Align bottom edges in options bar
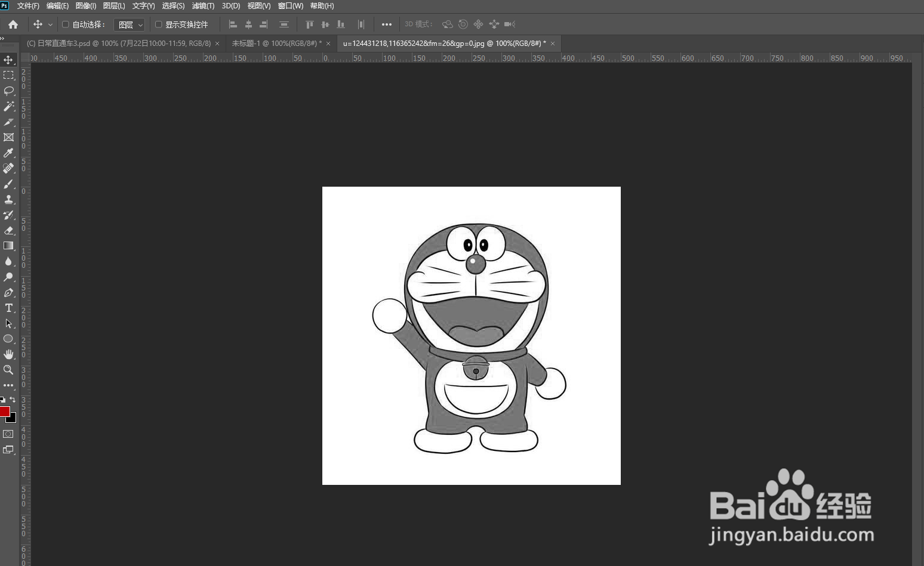 click(x=340, y=24)
